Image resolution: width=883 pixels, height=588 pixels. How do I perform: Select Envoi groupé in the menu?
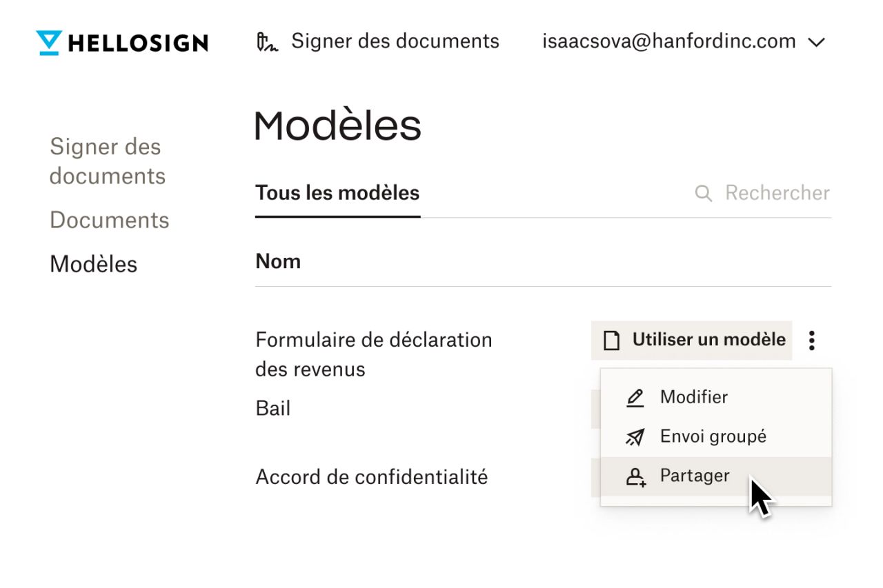point(713,436)
